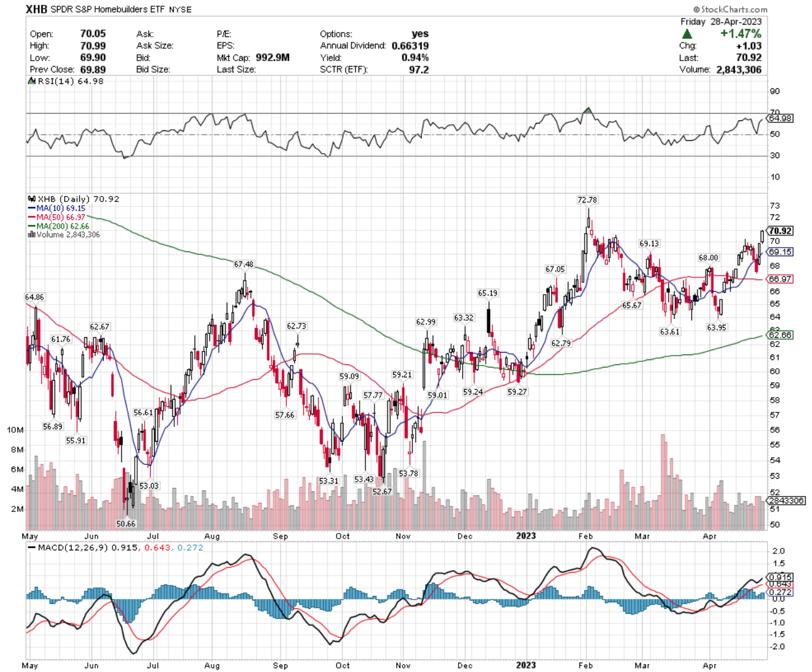This screenshot has width=812, height=672.
Task: Select the MACD histogram 0.272 axis tag
Action: (780, 592)
